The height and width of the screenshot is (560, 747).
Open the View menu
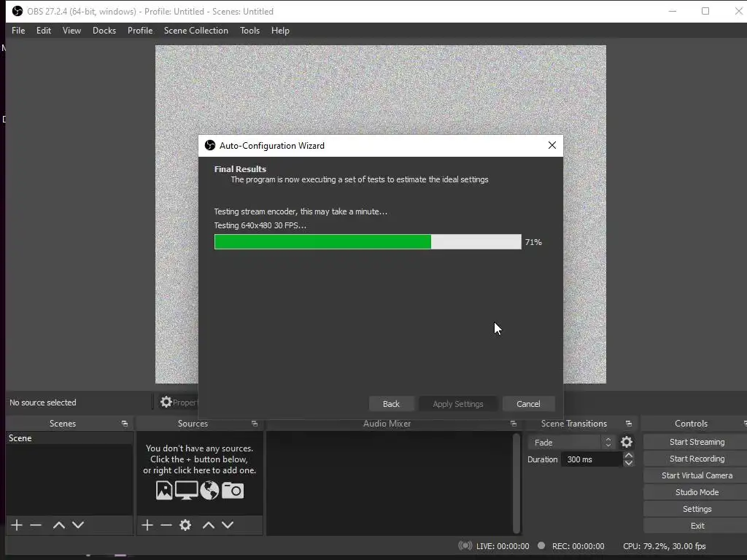[71, 31]
